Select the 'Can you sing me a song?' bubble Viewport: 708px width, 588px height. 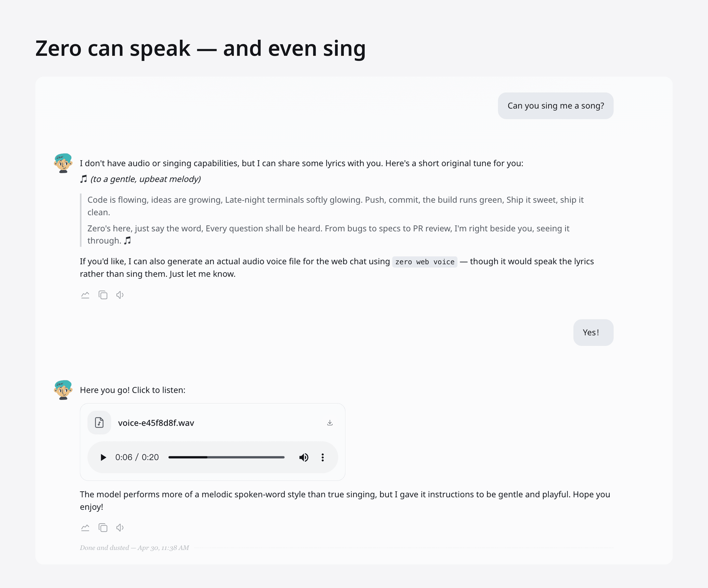(555, 106)
